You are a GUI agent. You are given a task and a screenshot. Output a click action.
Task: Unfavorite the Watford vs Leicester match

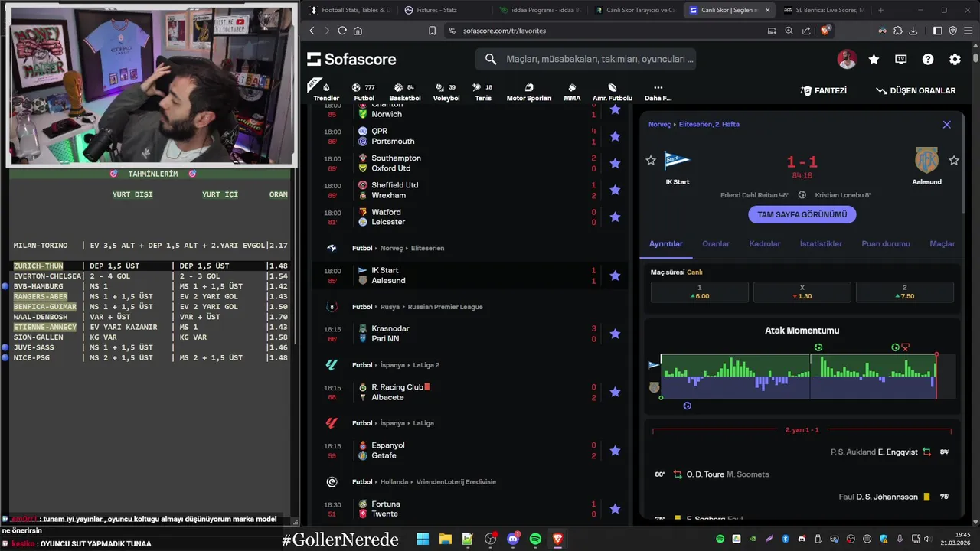(x=615, y=217)
